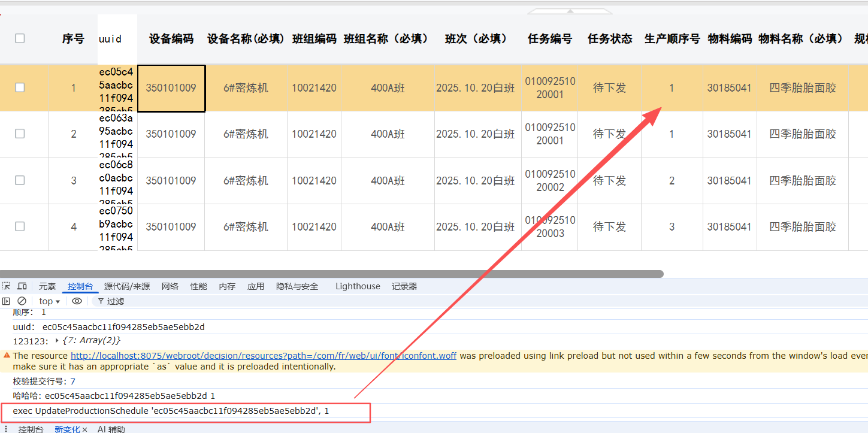Click the 任务编号 column header
Viewport: 868px width, 433px height.
click(550, 39)
